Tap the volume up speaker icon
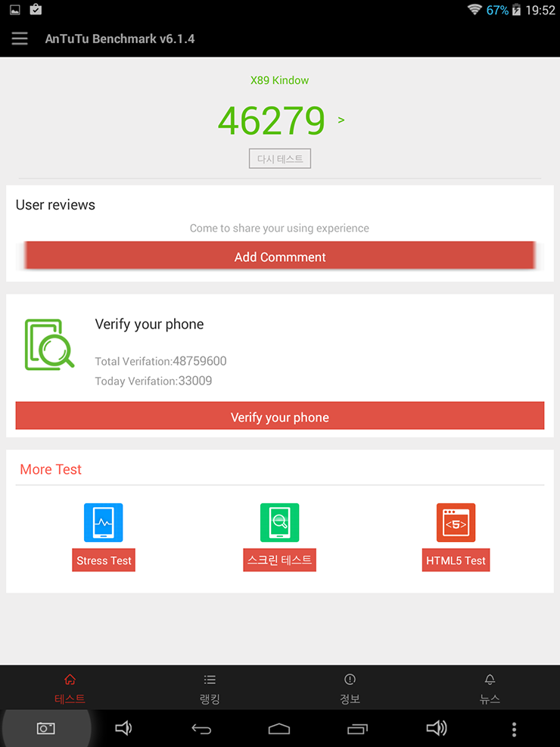Screen dimensions: 560x747 coord(436,728)
